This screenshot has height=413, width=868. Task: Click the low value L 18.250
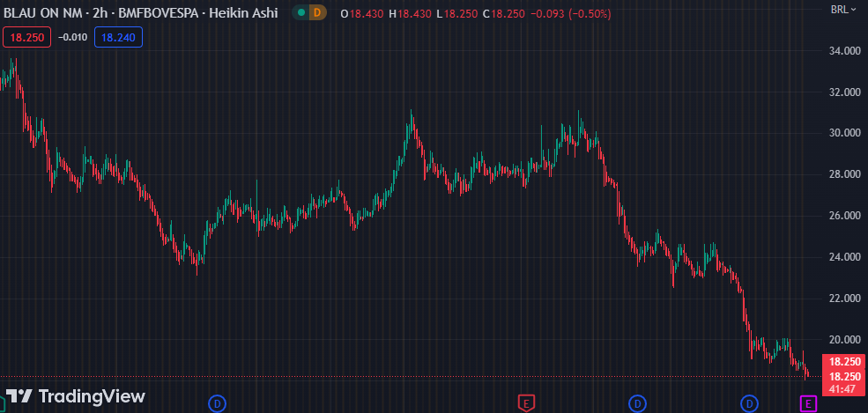(x=456, y=14)
